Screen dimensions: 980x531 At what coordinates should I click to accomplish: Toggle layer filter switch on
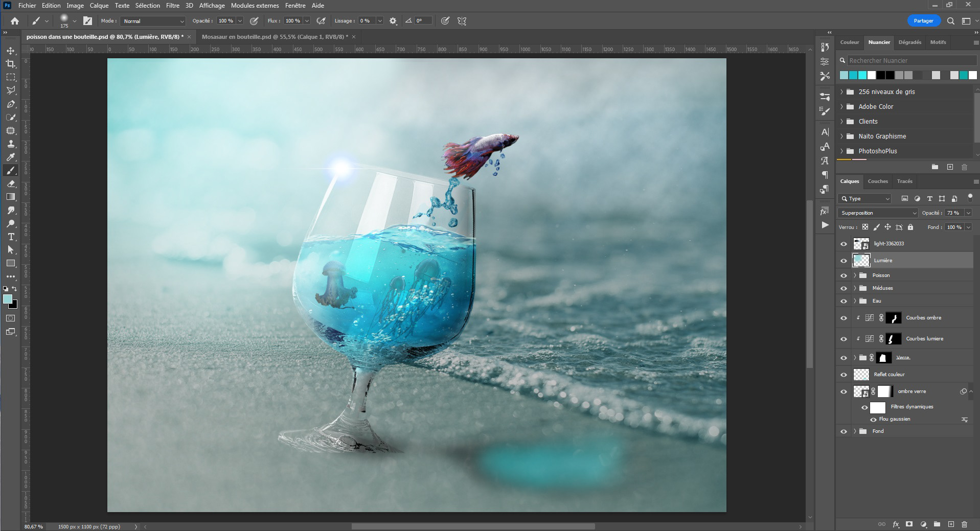point(970,198)
